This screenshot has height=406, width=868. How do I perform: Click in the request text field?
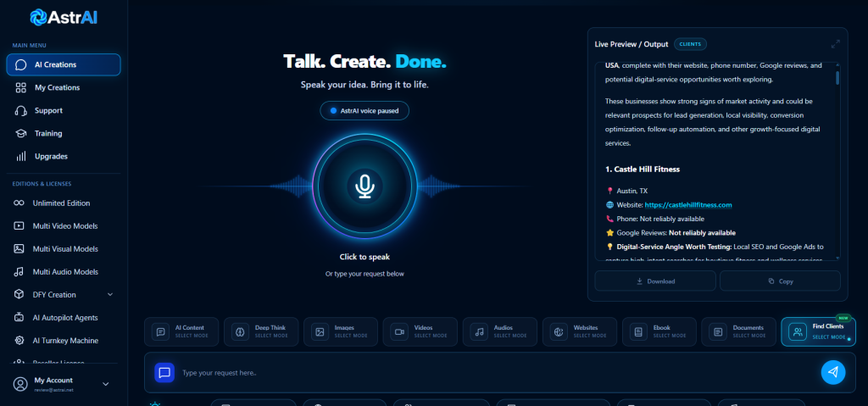[498, 373]
